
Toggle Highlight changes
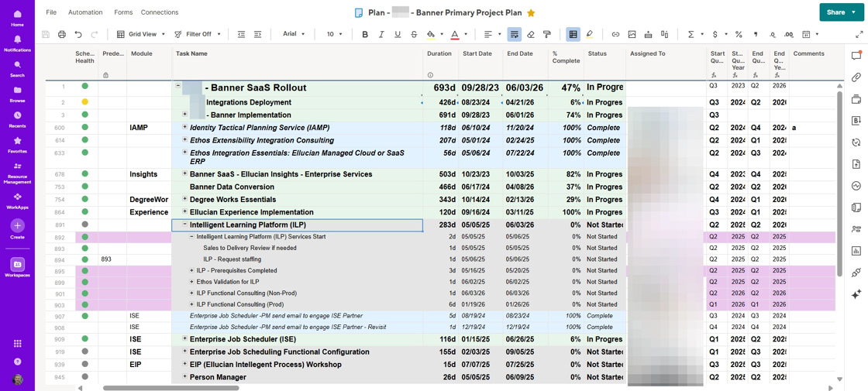(x=590, y=34)
